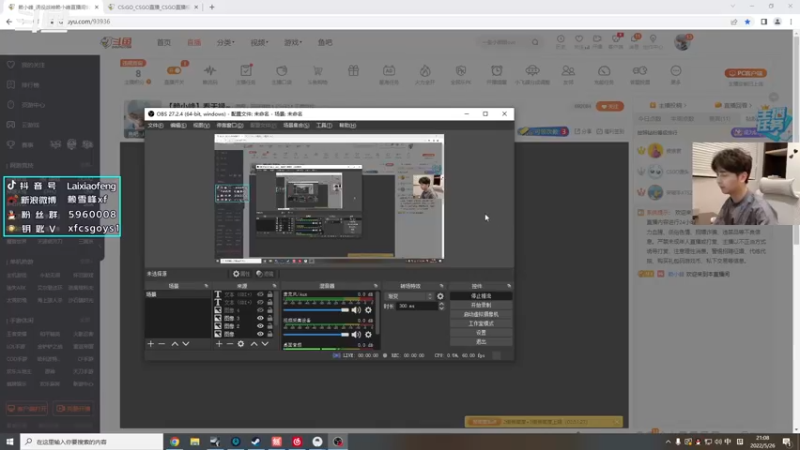Click 启动虚拟摄像机 virtual camera button

(x=481, y=314)
